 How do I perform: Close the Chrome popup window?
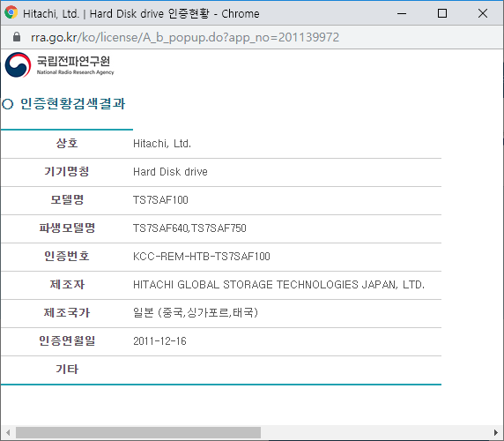click(483, 13)
